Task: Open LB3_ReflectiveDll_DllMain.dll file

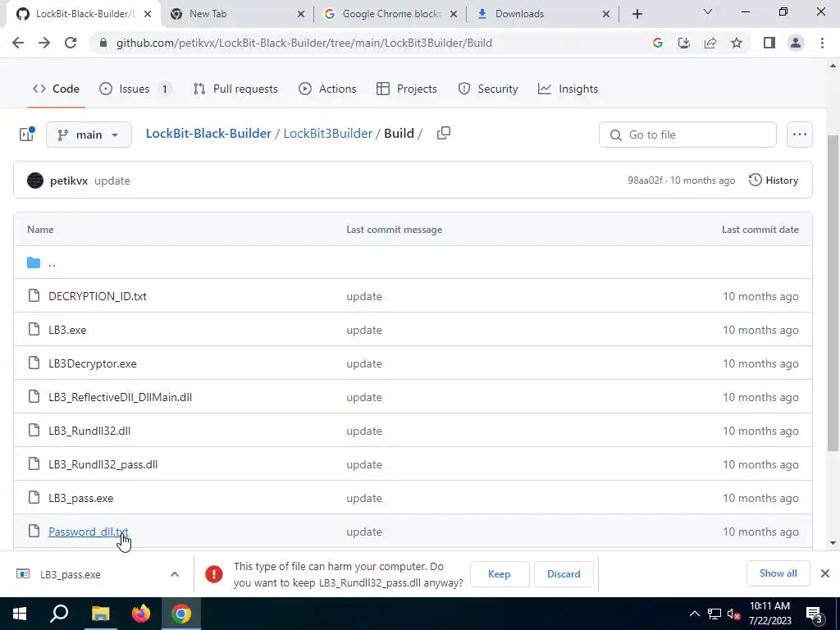Action: click(120, 398)
